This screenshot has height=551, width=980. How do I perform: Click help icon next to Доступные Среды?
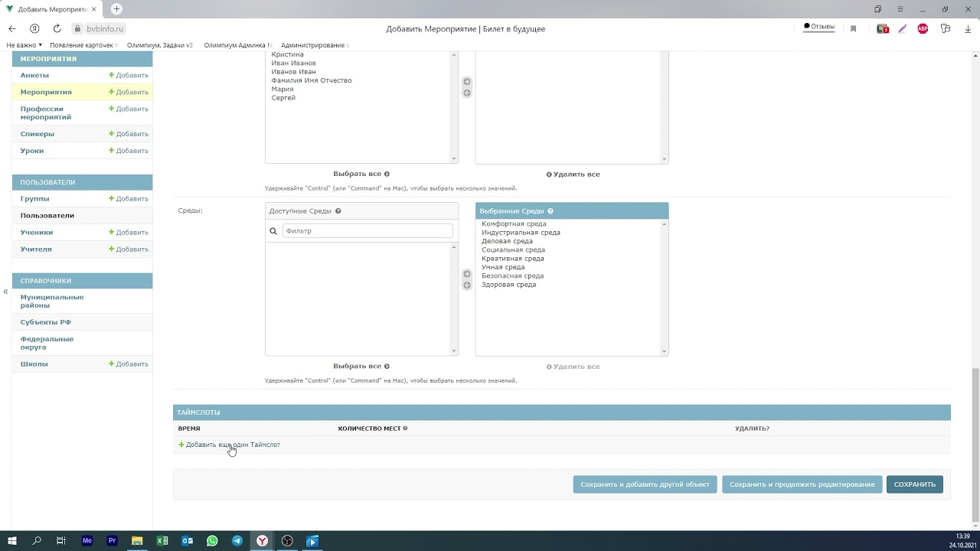[x=338, y=211]
